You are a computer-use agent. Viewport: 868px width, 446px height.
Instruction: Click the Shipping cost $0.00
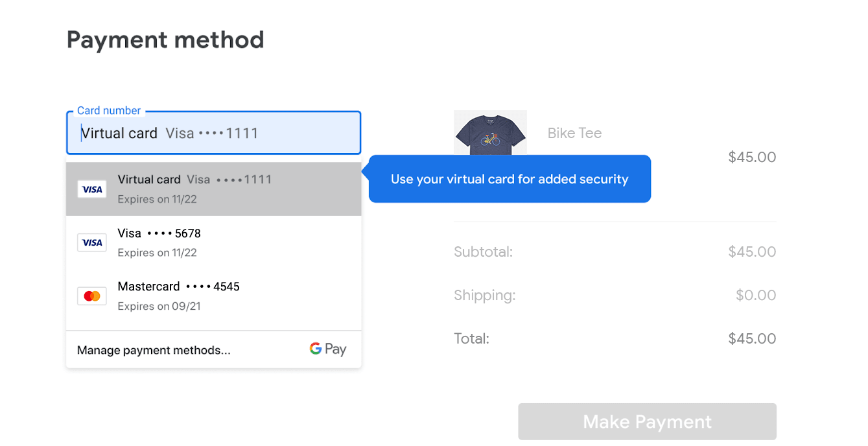point(755,295)
